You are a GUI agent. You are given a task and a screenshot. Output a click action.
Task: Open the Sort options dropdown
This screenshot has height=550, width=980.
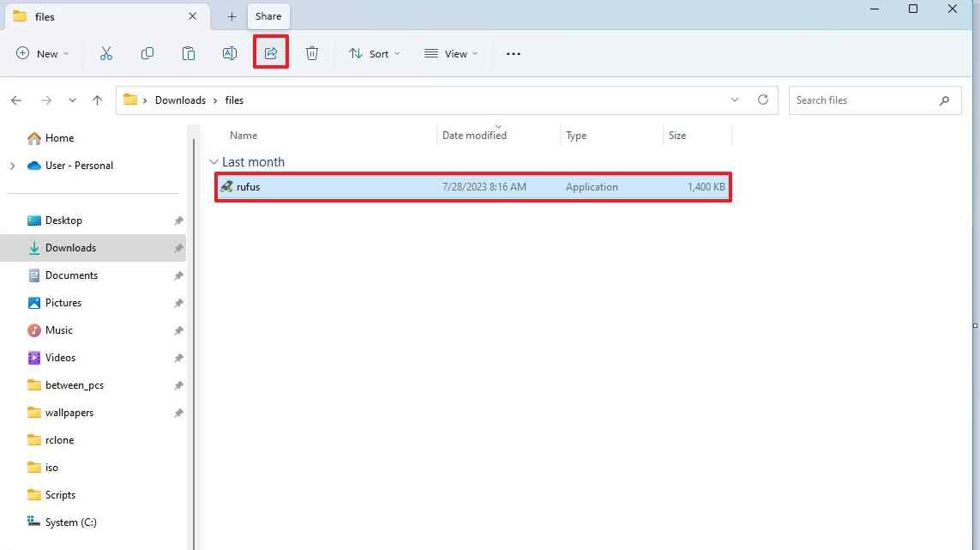[x=374, y=53]
